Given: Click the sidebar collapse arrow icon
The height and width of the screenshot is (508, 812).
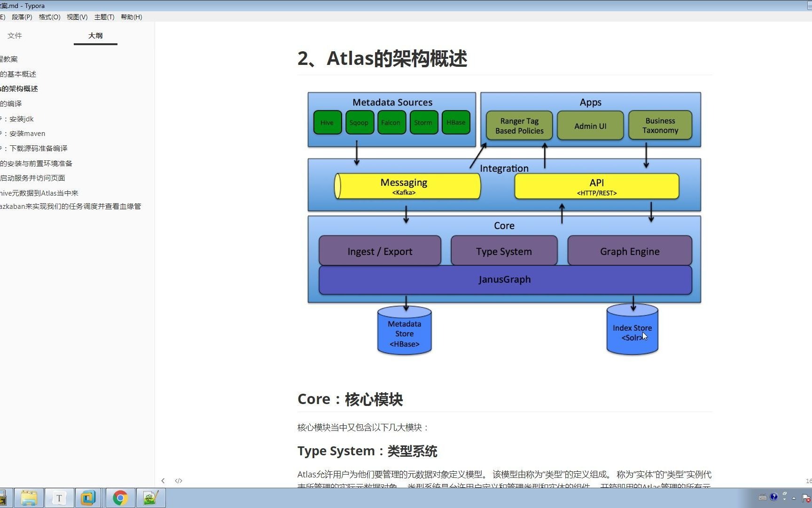Looking at the screenshot, I should [163, 481].
